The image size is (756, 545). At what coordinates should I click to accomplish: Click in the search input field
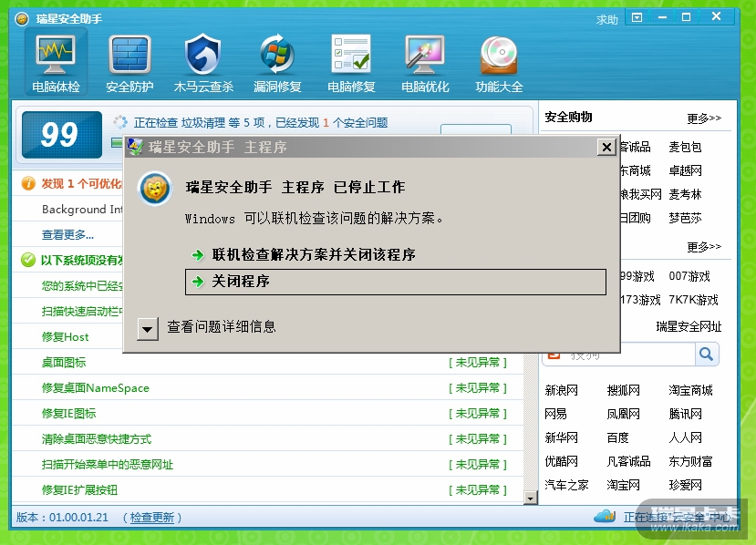click(x=627, y=355)
